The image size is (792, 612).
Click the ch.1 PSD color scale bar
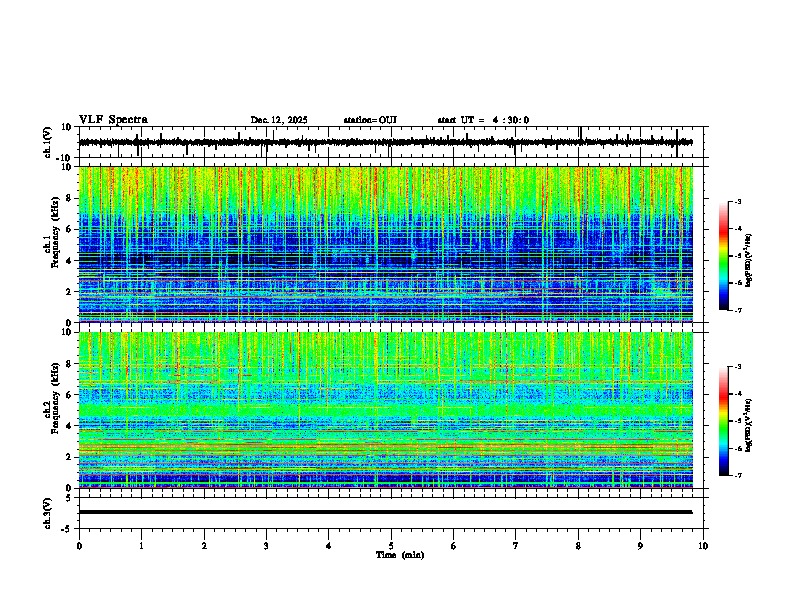click(723, 256)
